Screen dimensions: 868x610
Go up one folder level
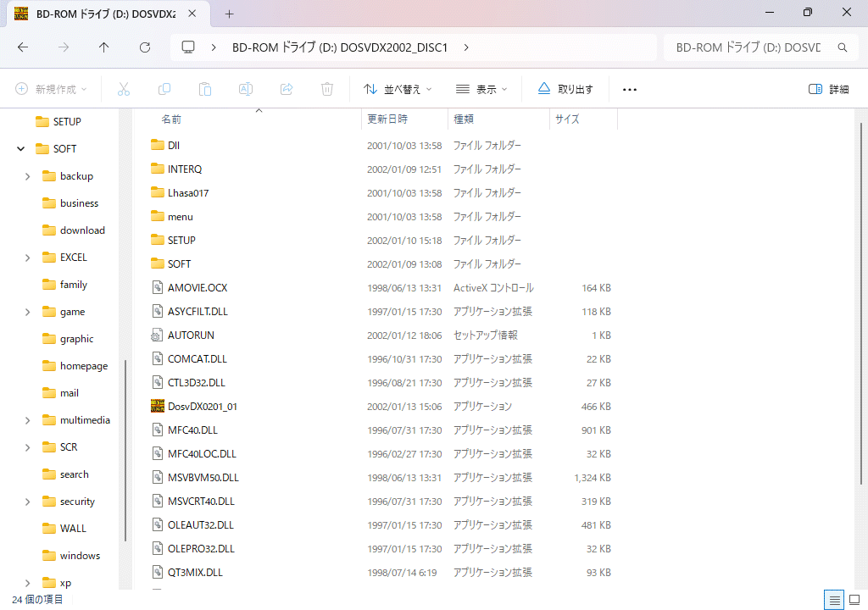(104, 47)
